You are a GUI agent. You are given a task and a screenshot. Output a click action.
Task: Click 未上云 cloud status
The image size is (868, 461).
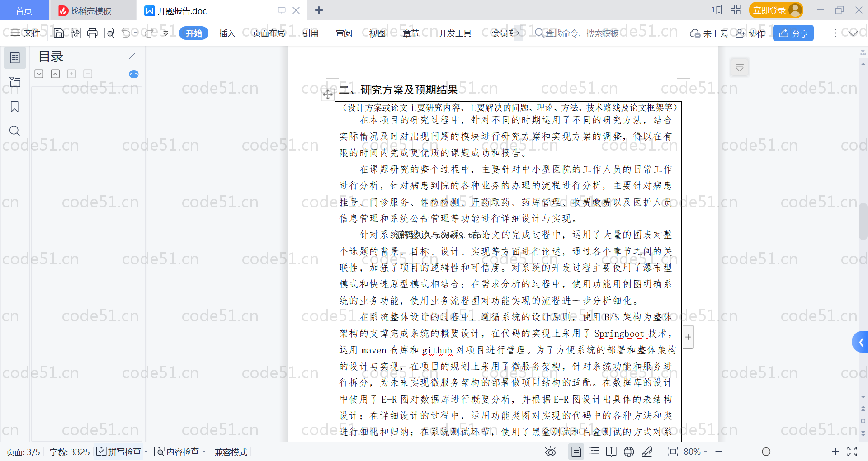[709, 33]
